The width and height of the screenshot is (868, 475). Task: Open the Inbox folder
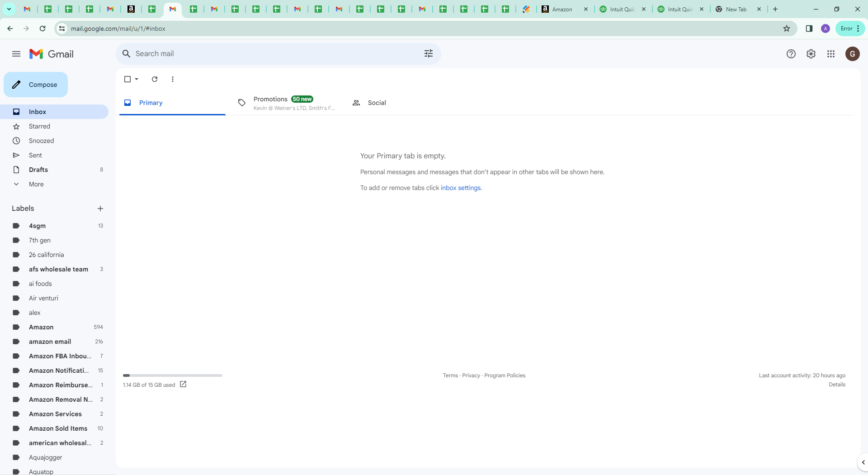(x=54, y=112)
